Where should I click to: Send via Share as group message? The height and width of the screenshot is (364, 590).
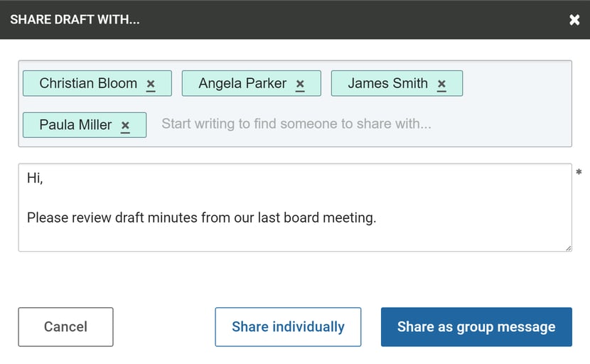point(476,327)
